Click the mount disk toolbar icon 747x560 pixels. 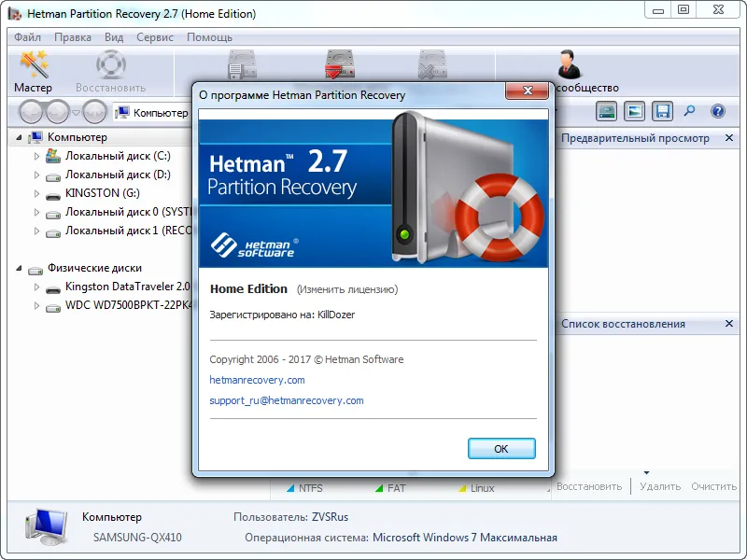pos(339,64)
